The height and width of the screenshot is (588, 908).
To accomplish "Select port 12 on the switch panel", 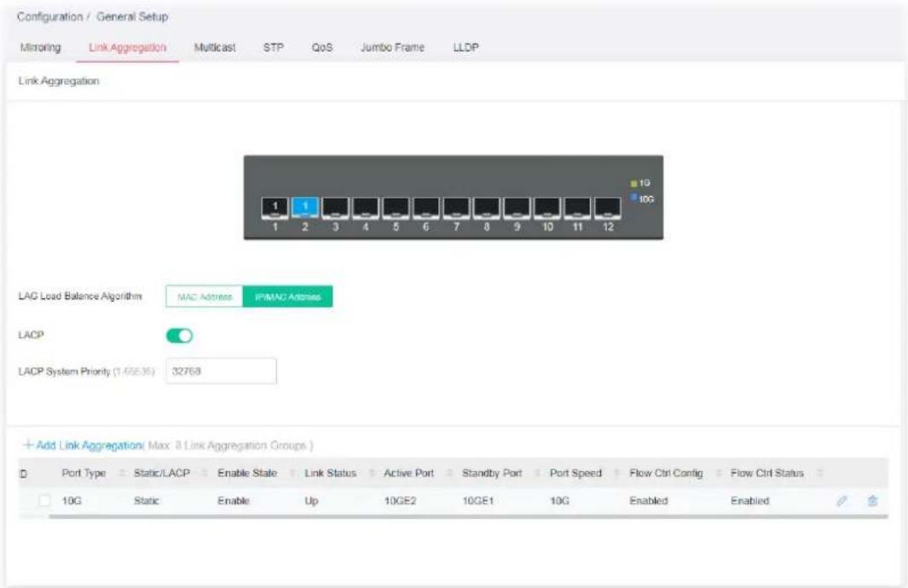I will pos(607,208).
